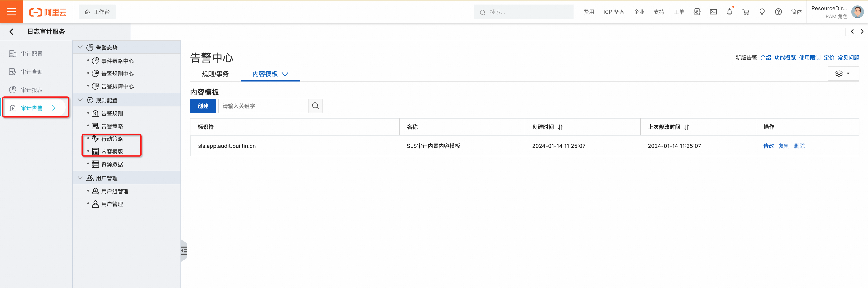This screenshot has height=288, width=868.
Task: Open the help question-mark icon
Action: click(x=778, y=12)
